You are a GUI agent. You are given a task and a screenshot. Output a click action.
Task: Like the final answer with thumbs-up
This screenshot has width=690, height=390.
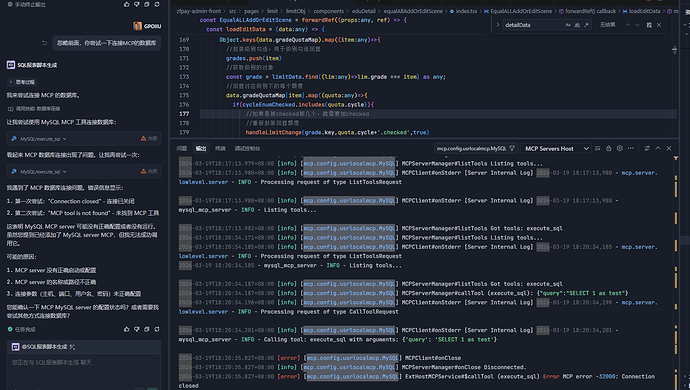click(x=127, y=329)
